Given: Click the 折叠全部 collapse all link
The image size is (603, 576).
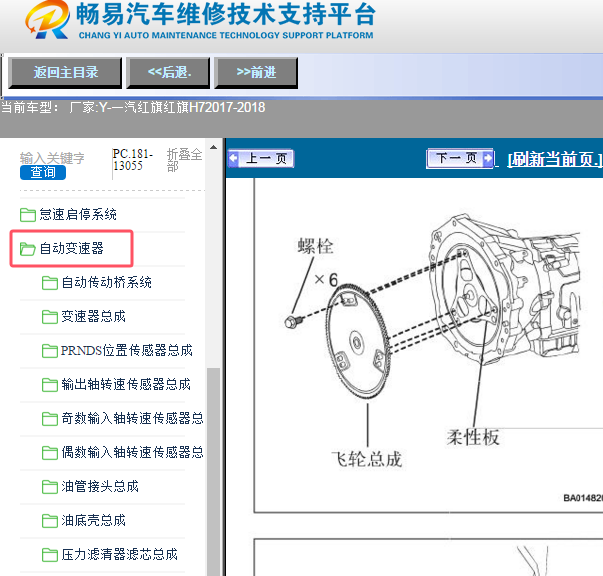Looking at the screenshot, I should point(184,160).
